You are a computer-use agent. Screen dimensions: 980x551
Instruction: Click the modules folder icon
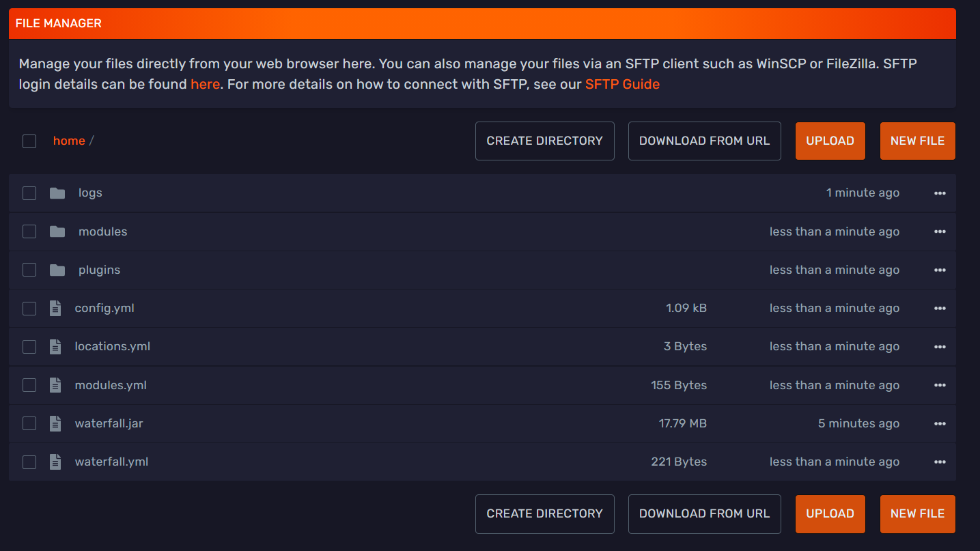[57, 232]
